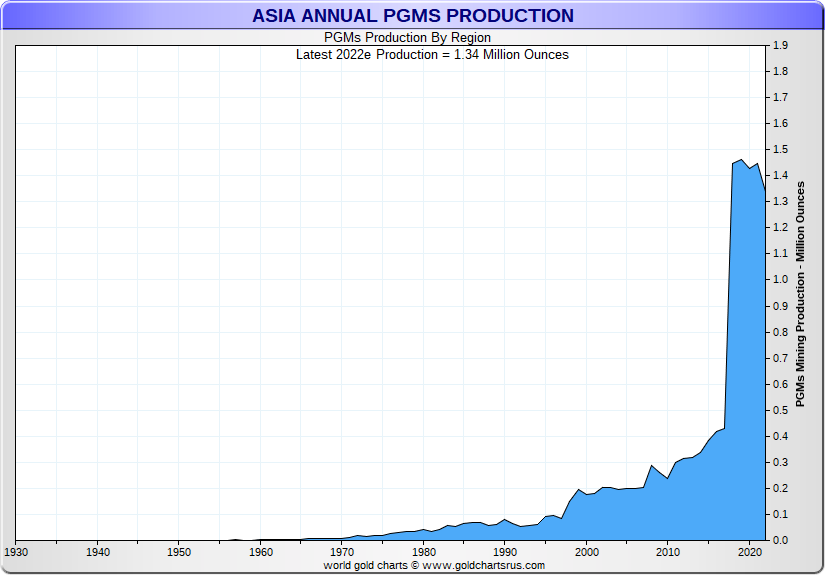Click the 0.0 y-axis tick label
This screenshot has height=575, width=825.
(780, 540)
